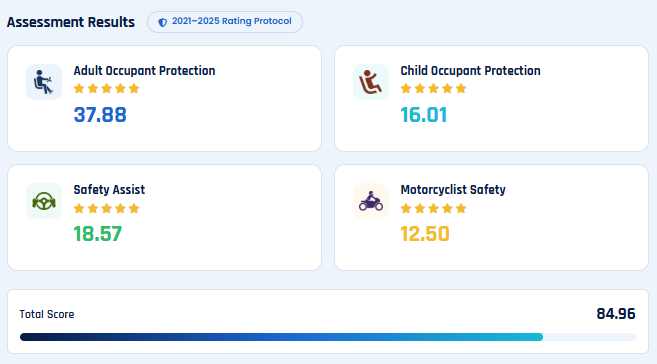Click the Adult Occupant Protection driver icon
Image resolution: width=657 pixels, height=364 pixels.
click(x=44, y=82)
